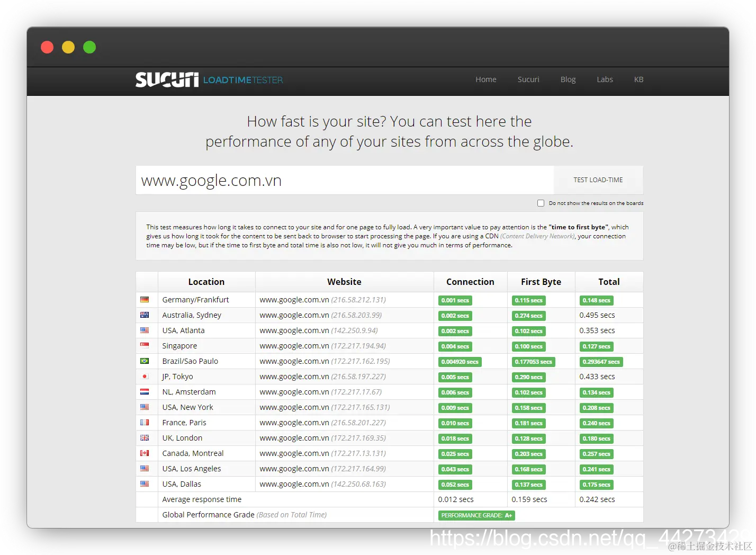Click the USA flag in Atlanta row
Image resolution: width=756 pixels, height=555 pixels.
click(145, 330)
